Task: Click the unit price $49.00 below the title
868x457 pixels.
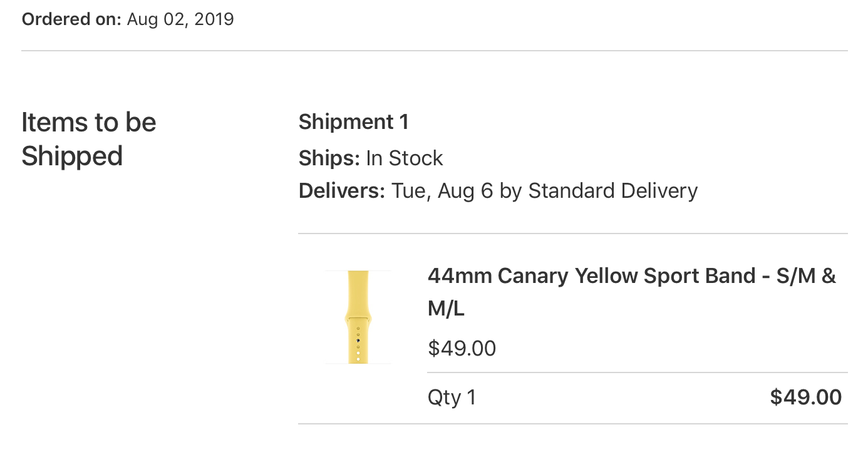Action: (x=462, y=348)
